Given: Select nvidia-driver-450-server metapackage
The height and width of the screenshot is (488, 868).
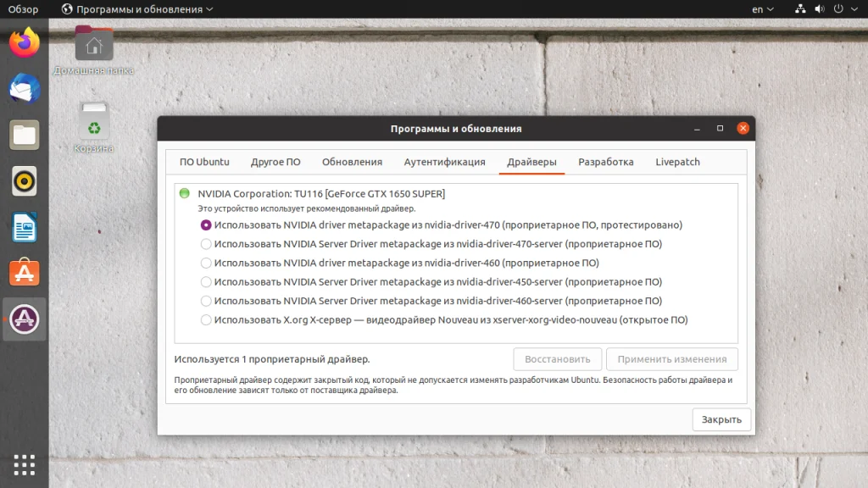Looking at the screenshot, I should point(205,282).
